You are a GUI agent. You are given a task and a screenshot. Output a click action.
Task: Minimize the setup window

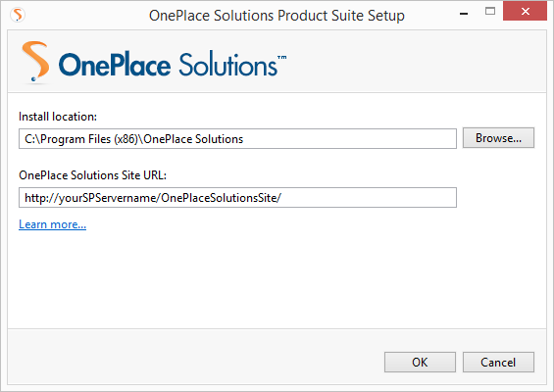[464, 14]
